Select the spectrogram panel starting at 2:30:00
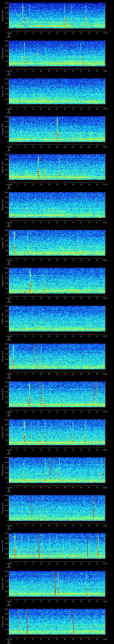 57,546
